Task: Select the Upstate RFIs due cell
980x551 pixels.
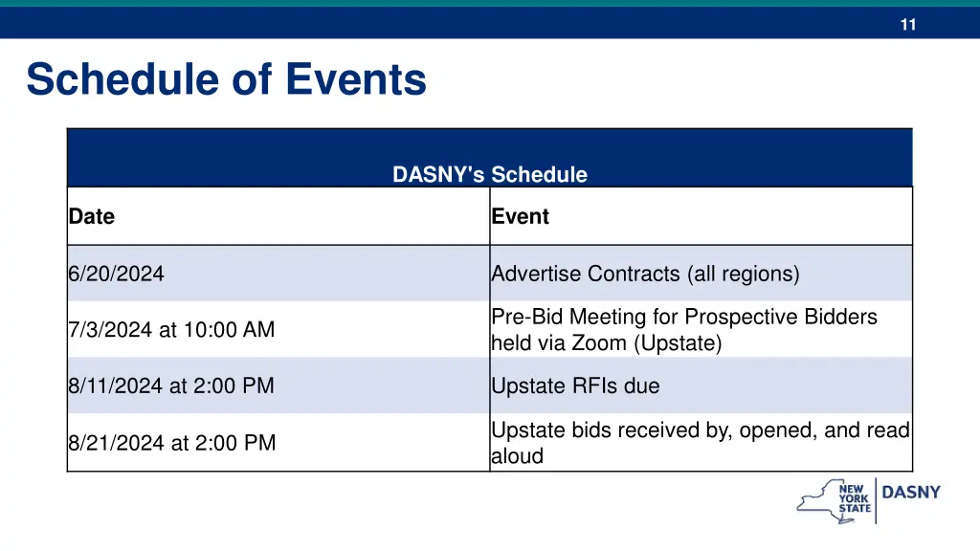Action: (x=575, y=386)
